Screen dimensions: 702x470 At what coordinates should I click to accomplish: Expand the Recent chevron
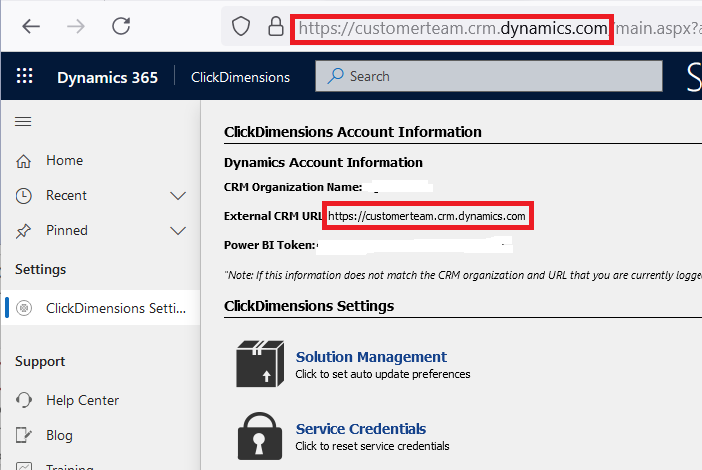[x=178, y=196]
